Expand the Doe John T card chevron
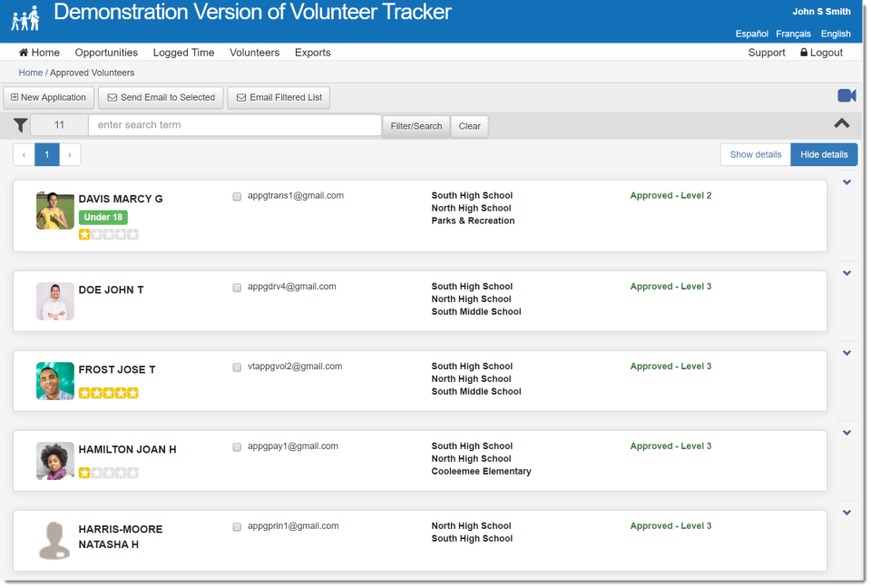The height and width of the screenshot is (588, 871). [x=847, y=273]
